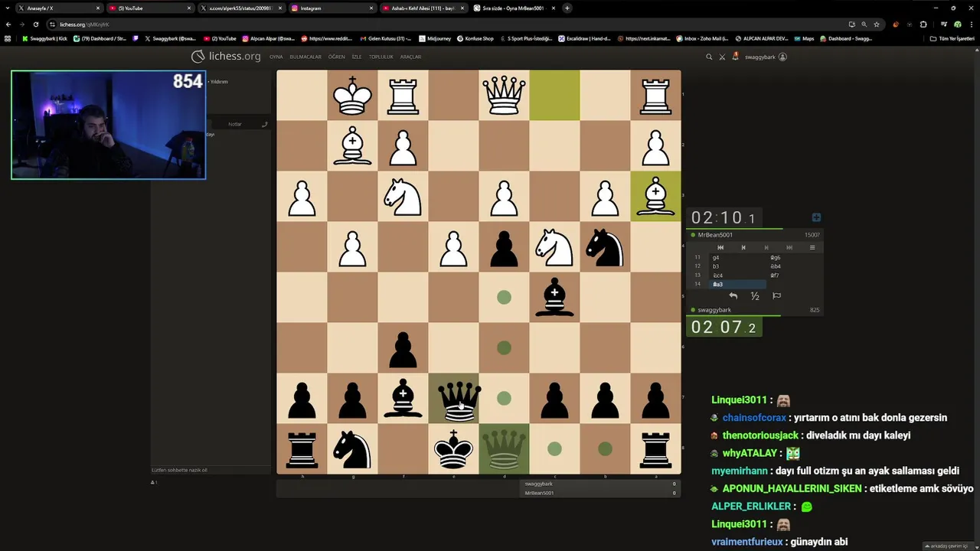Reload the page with the refresh icon
The height and width of the screenshot is (551, 980).
click(35, 24)
